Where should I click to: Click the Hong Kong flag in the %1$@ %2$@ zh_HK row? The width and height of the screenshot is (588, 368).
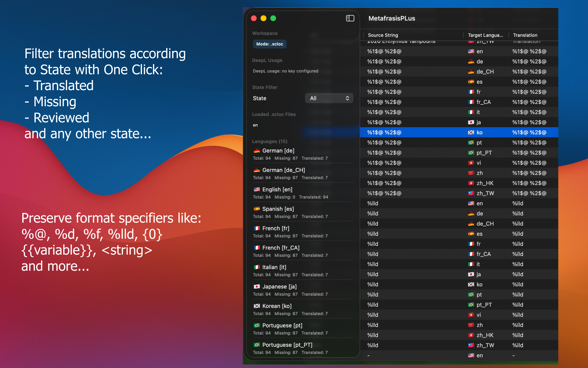pyautogui.click(x=471, y=183)
